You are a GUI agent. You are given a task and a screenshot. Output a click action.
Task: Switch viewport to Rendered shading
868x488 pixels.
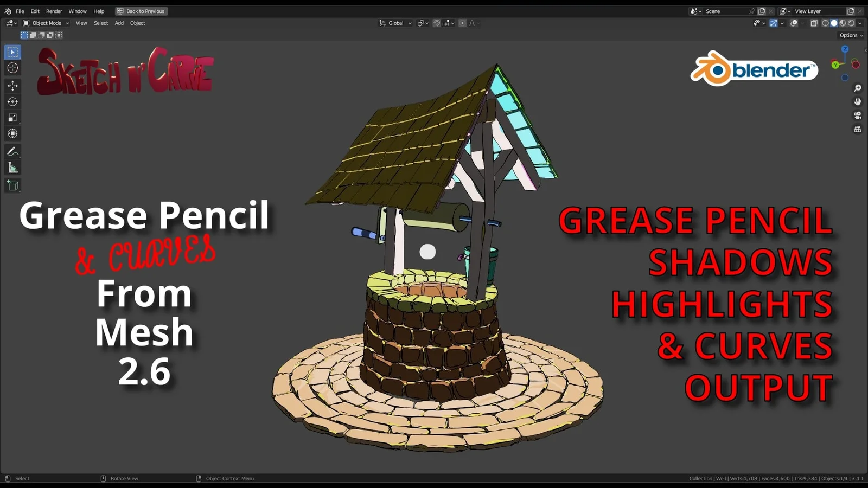[x=851, y=23]
